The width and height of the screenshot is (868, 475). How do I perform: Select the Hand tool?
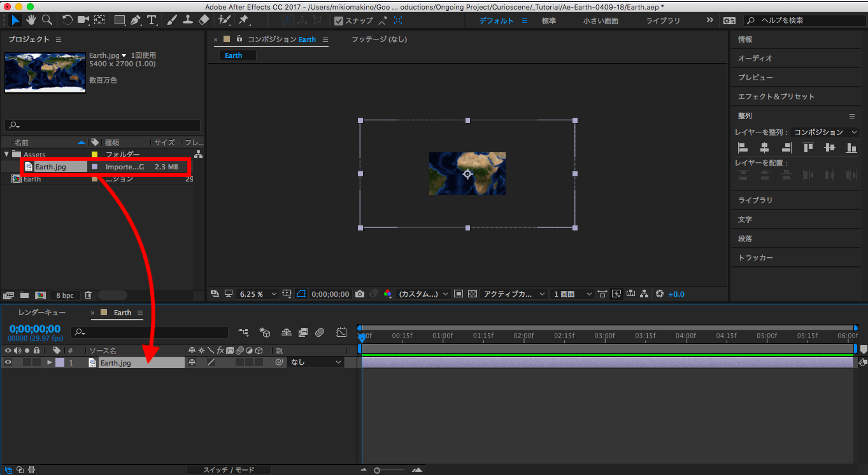(x=31, y=20)
